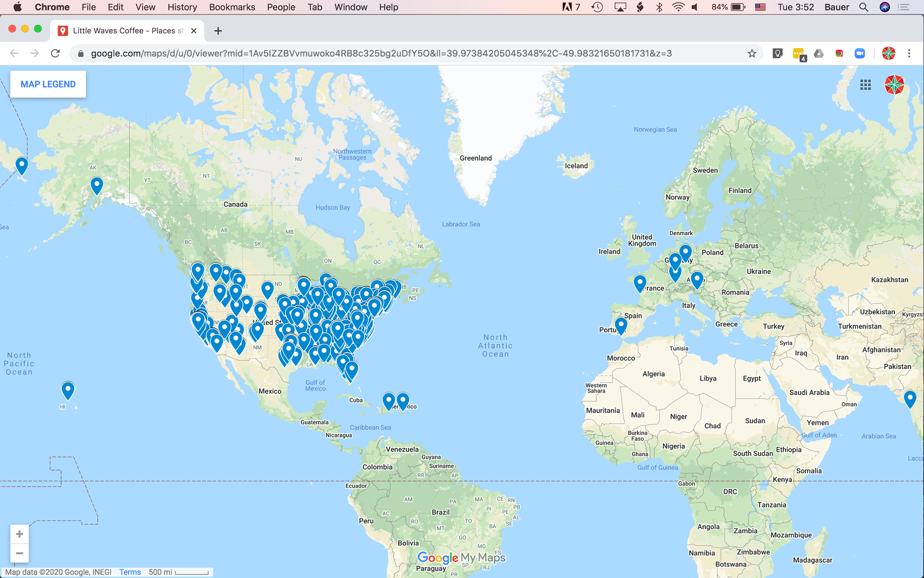Screen dimensions: 924x578
Task: Open the Terms link
Action: pos(130,572)
